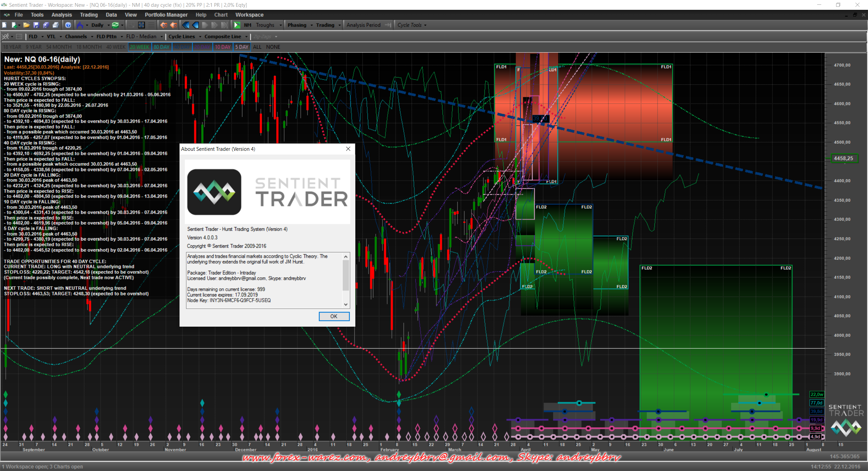Screen dimensions: 868x471
Task: Open the FLD dropdown menu
Action: pos(42,37)
